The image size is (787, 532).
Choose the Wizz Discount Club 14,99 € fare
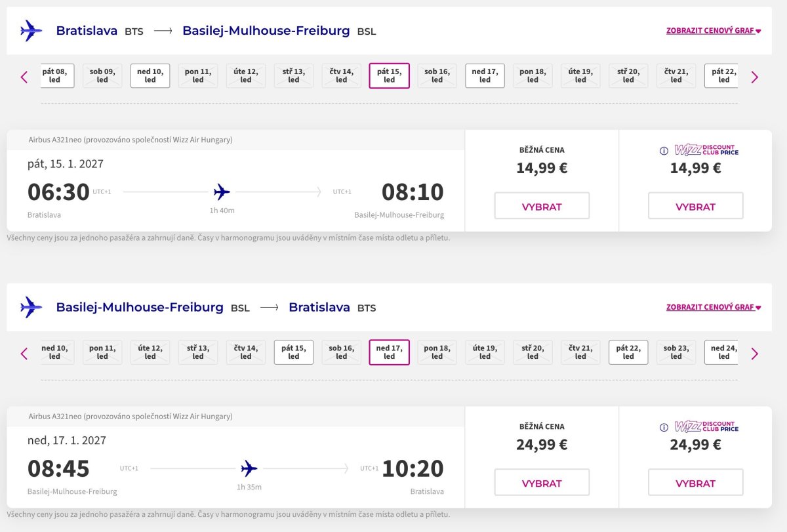(x=695, y=206)
